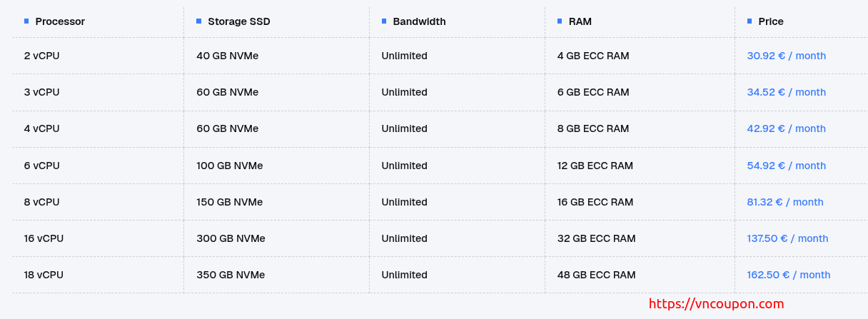Click the 16 vCPU processor cell
868x319 pixels.
(44, 238)
